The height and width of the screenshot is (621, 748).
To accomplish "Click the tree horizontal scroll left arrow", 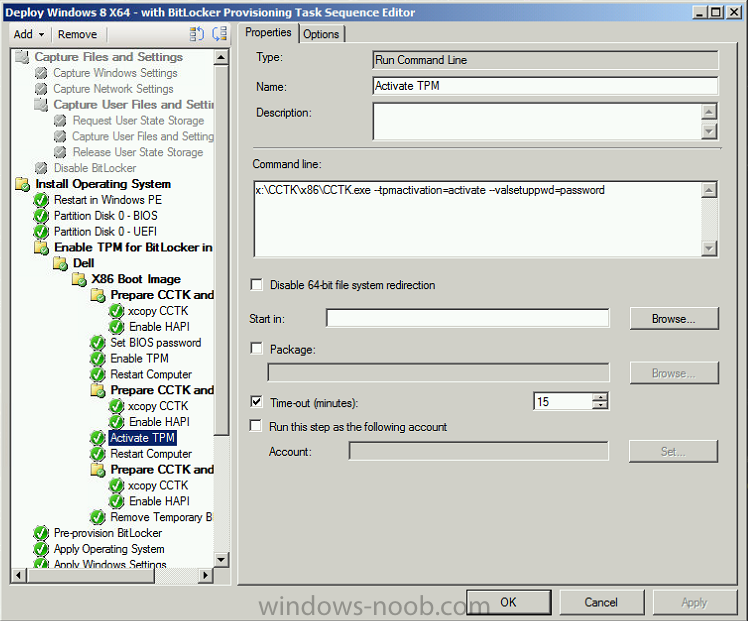I will pyautogui.click(x=19, y=575).
